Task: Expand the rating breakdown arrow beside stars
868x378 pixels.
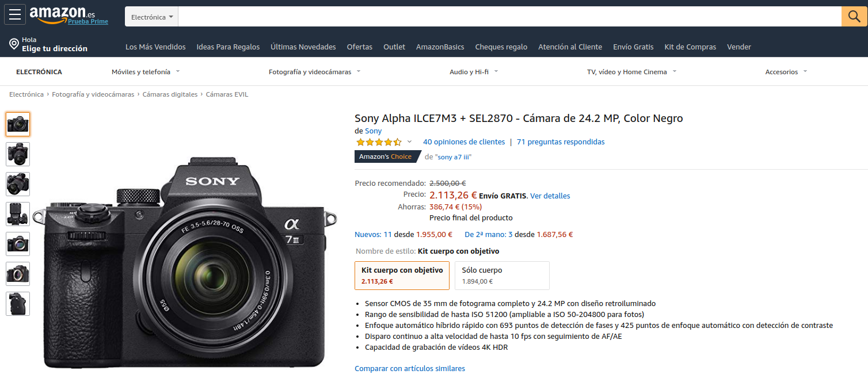Action: point(409,142)
